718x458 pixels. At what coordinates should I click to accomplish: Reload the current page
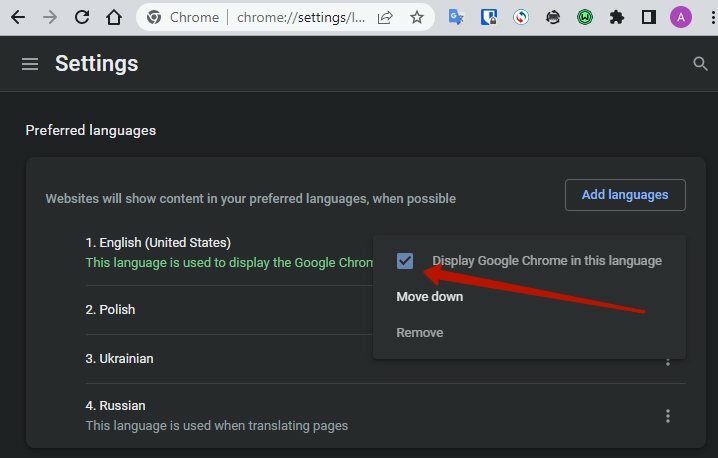pos(82,17)
